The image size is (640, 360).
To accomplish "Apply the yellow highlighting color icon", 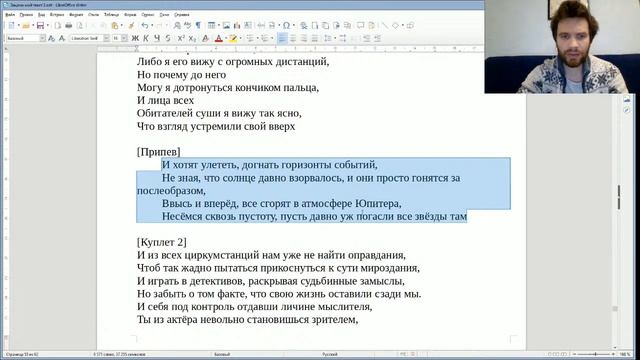I will 233,38.
